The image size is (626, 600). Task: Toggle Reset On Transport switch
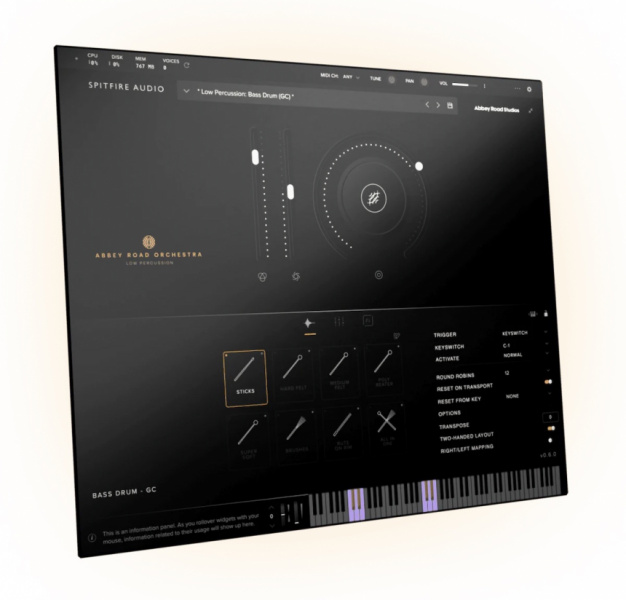(549, 382)
